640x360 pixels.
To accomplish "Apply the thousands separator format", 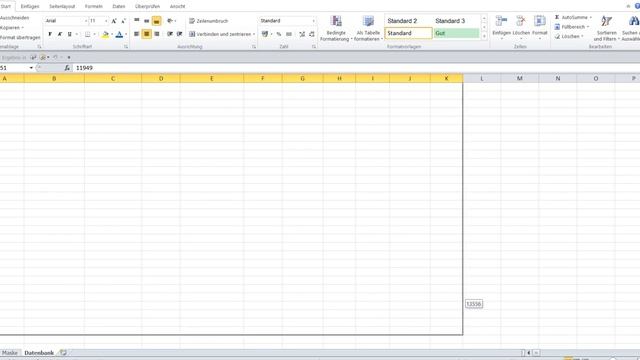I will pos(289,34).
